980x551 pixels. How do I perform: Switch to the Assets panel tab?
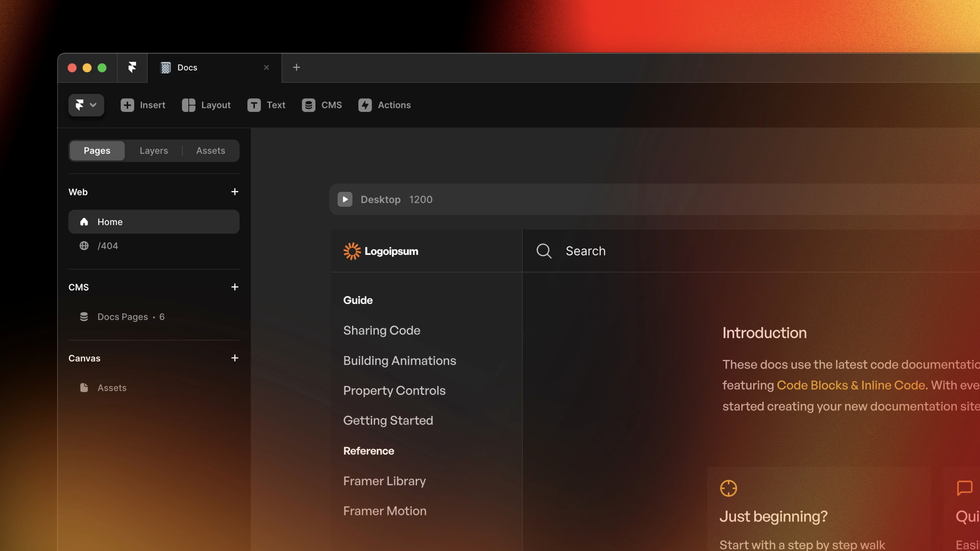211,151
